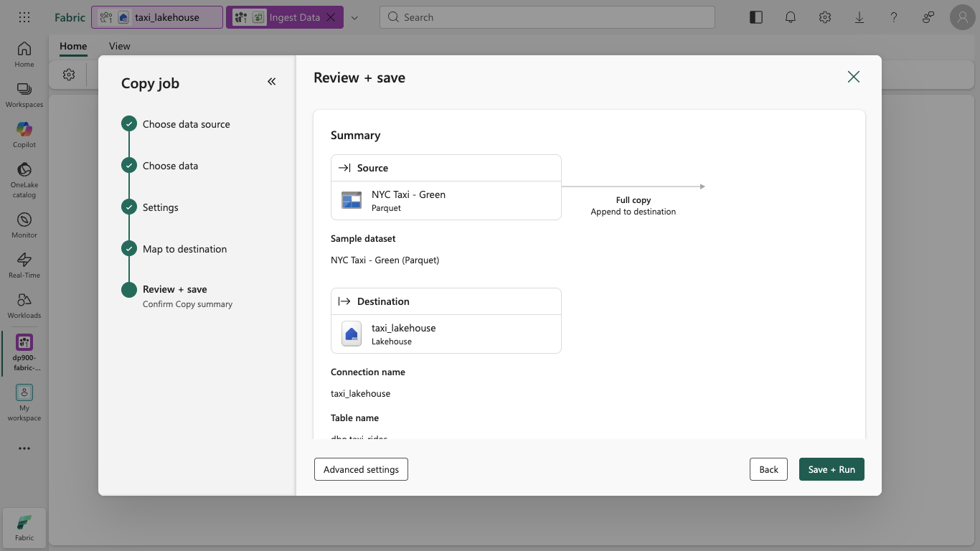Open Workspaces in the left sidebar
Viewport: 980px width, 551px height.
(24, 95)
